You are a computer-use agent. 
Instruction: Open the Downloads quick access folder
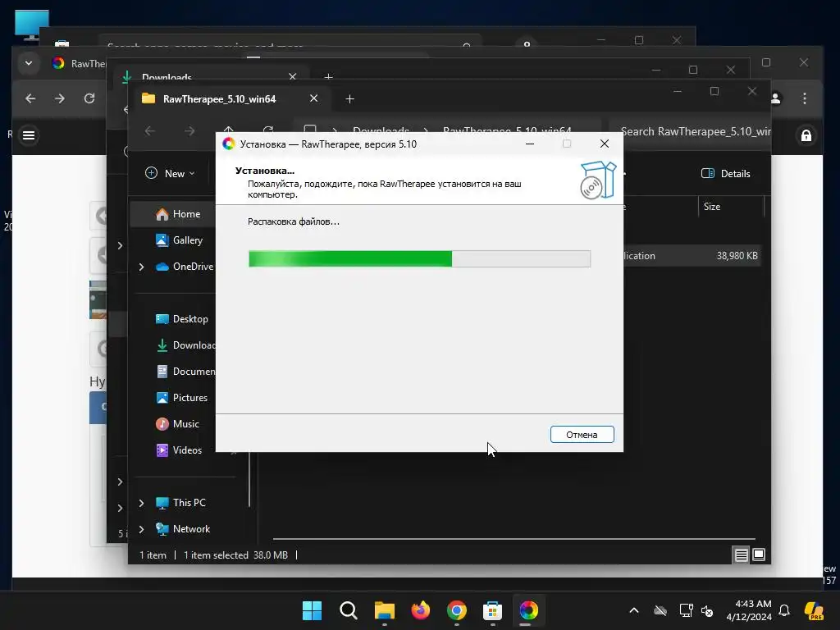pos(185,345)
